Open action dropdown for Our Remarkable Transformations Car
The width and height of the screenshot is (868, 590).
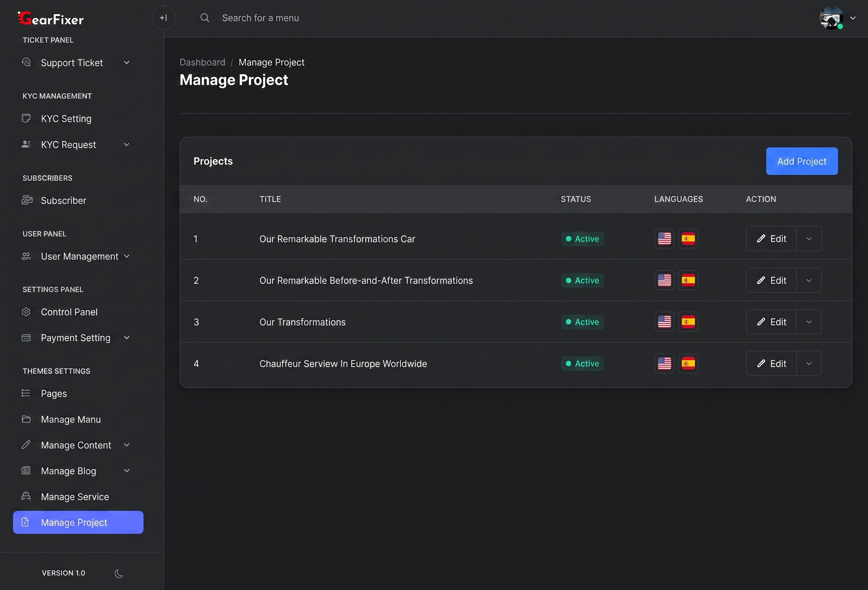click(809, 239)
